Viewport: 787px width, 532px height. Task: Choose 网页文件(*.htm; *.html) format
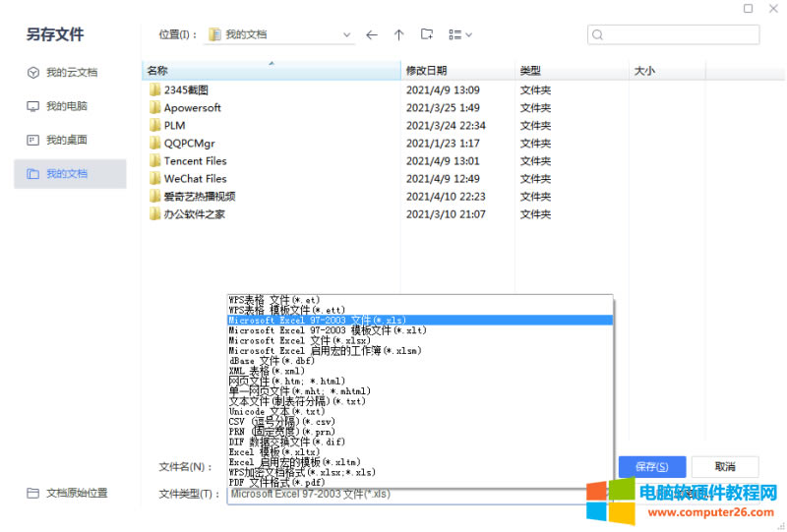(420, 381)
